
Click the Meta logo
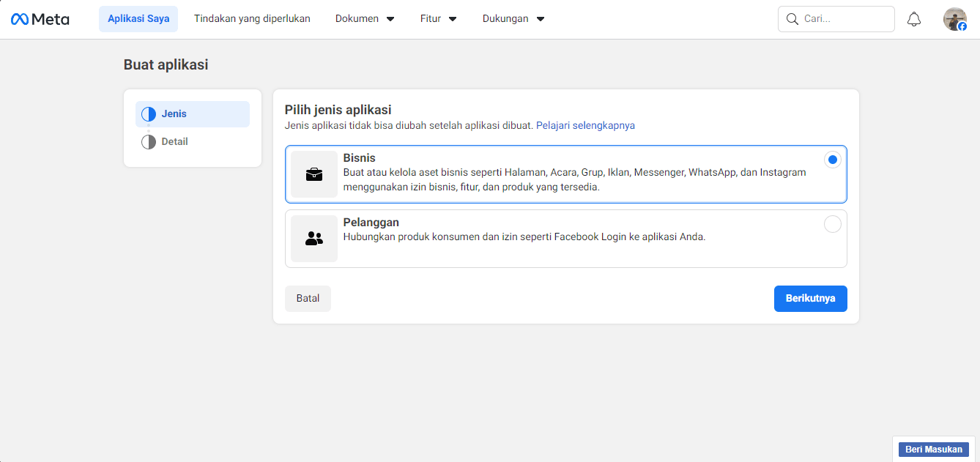pyautogui.click(x=40, y=19)
